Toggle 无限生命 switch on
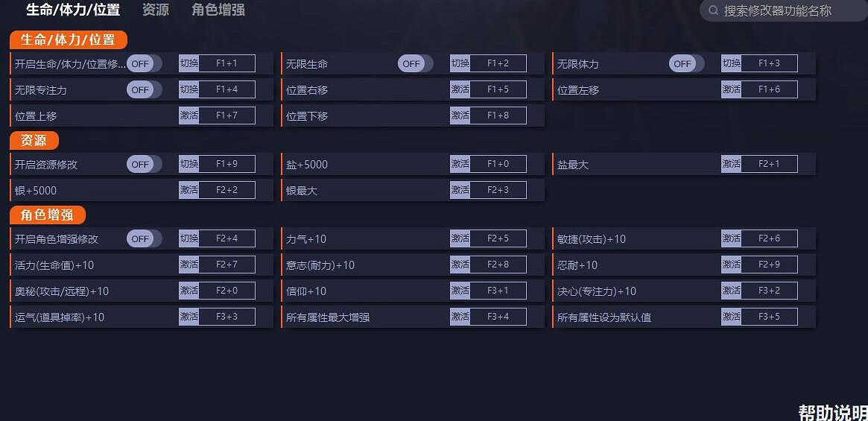Screen dimensions: 868x421 (415, 63)
